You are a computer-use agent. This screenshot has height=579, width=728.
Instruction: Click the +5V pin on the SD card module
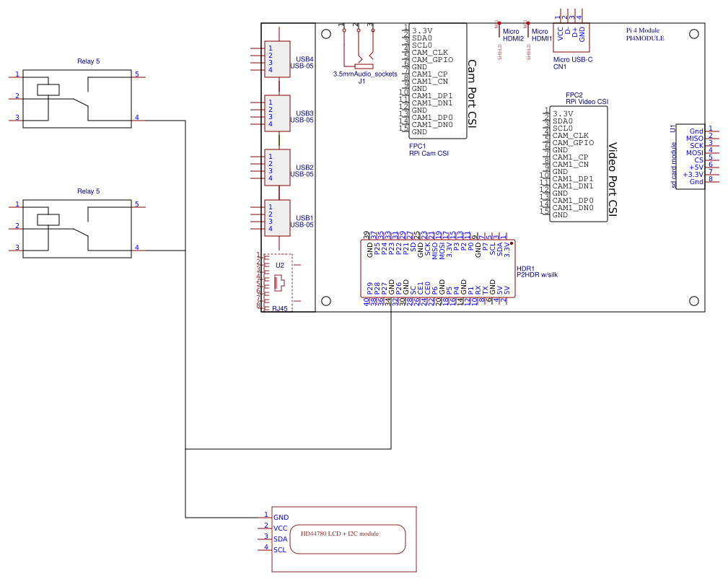[x=696, y=167]
